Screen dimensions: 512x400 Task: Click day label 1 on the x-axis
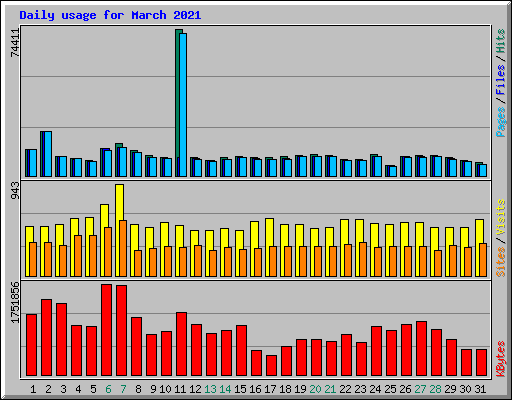(x=33, y=389)
